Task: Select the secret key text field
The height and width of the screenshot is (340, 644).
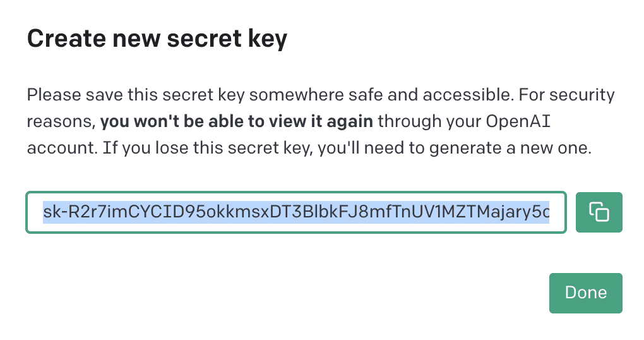Action: click(296, 212)
